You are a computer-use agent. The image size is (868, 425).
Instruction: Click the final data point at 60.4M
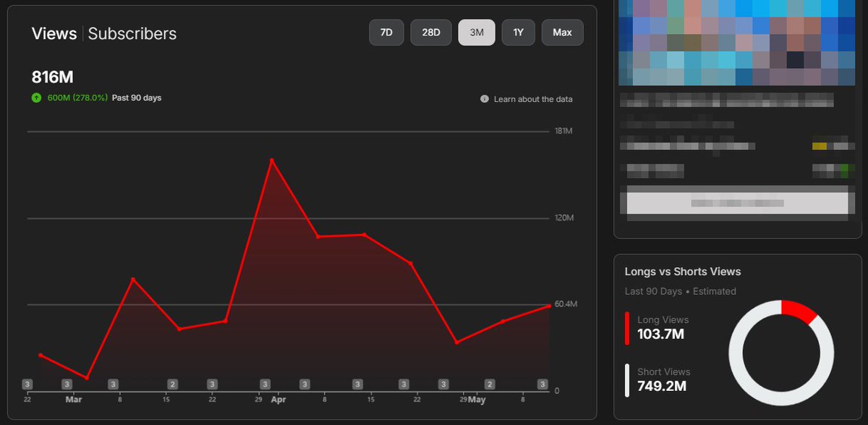549,306
